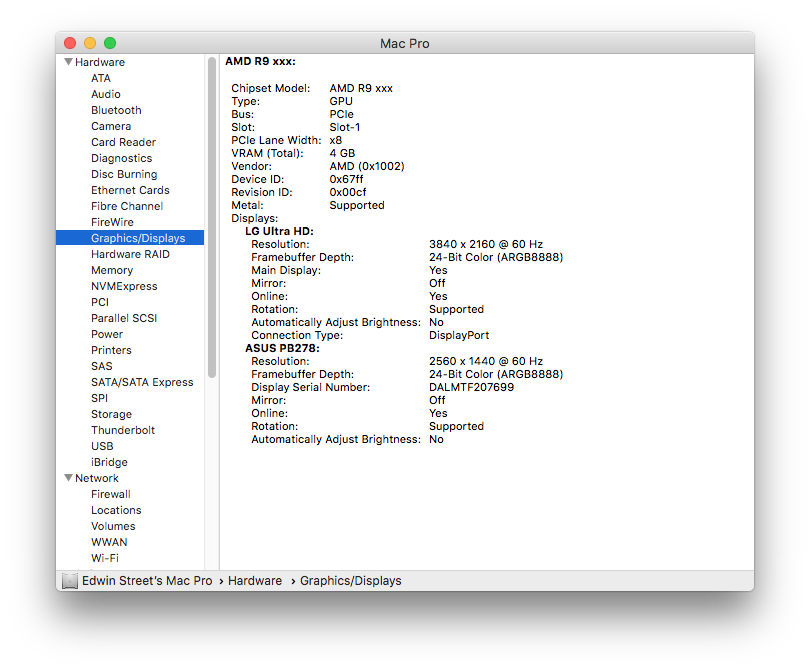Select FireWire in the sidebar

[x=112, y=222]
